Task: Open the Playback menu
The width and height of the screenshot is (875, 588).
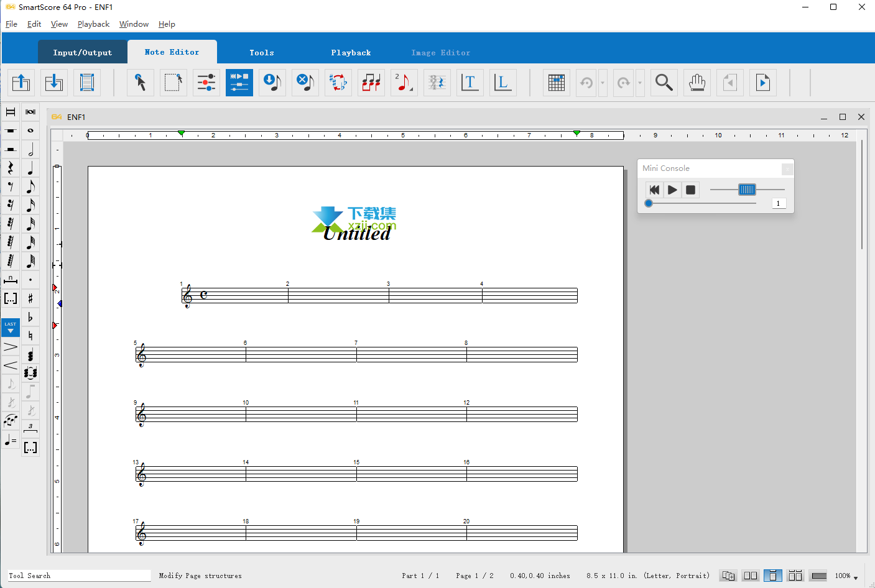Action: point(93,24)
